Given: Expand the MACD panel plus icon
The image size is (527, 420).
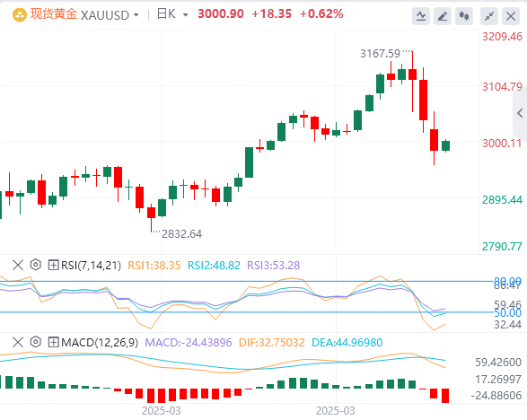Looking at the screenshot, I should (x=54, y=343).
